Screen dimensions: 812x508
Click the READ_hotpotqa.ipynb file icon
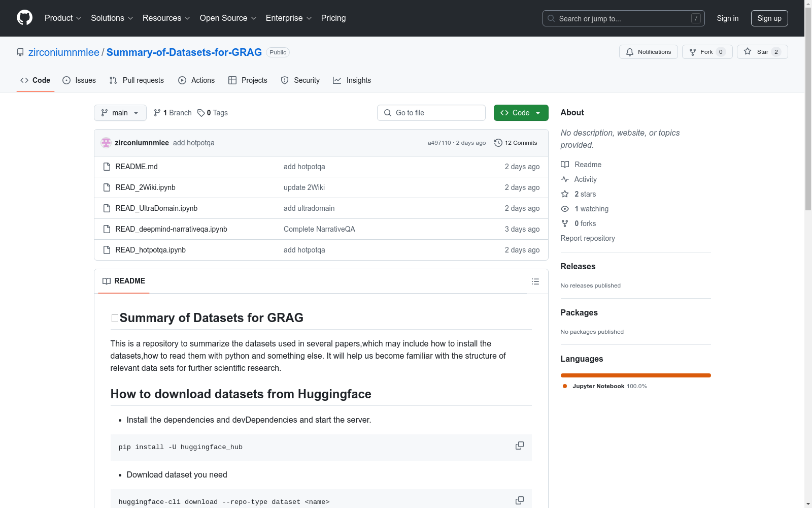pos(107,250)
